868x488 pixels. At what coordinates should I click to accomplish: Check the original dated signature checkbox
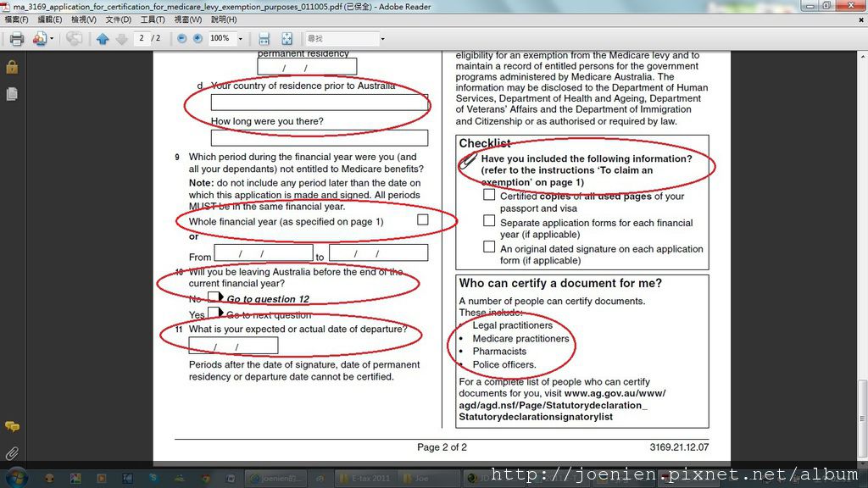(489, 247)
